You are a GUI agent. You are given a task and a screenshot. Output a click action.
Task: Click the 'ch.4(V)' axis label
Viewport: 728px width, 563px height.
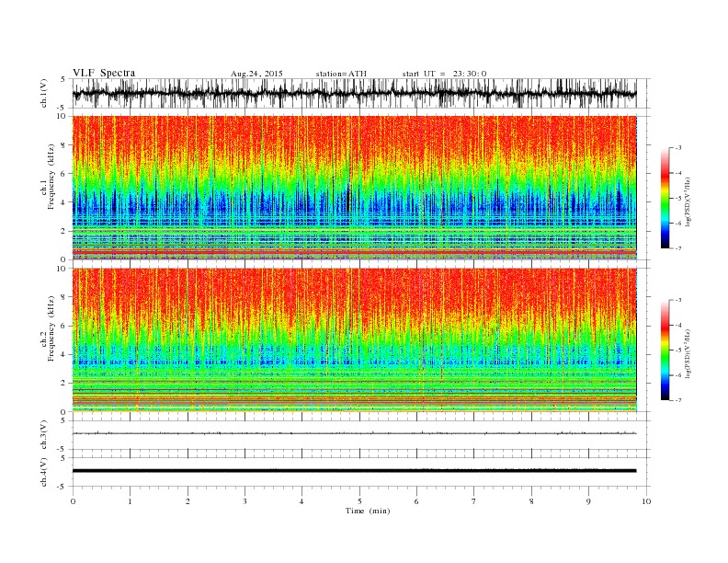pos(44,472)
